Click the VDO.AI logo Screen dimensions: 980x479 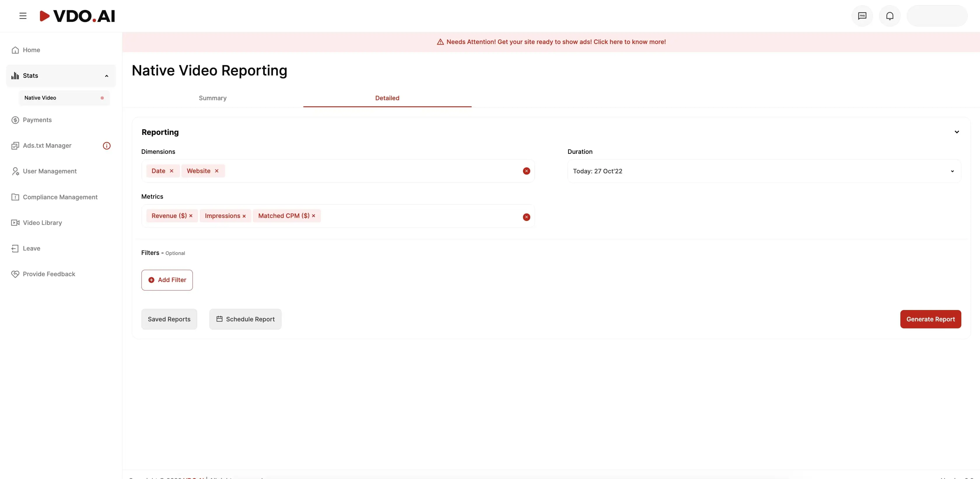click(x=77, y=16)
